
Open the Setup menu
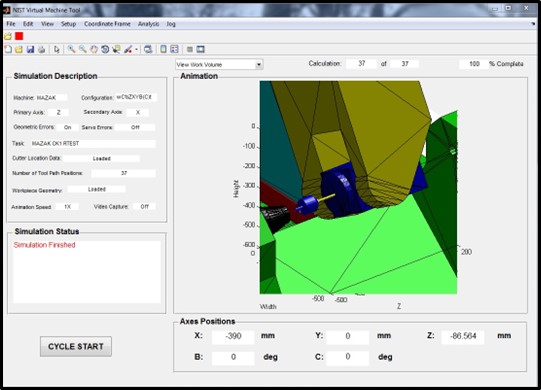pos(68,24)
